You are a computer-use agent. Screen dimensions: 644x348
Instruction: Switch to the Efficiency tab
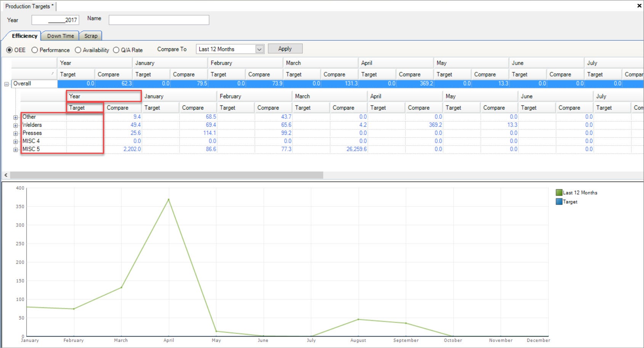click(24, 36)
